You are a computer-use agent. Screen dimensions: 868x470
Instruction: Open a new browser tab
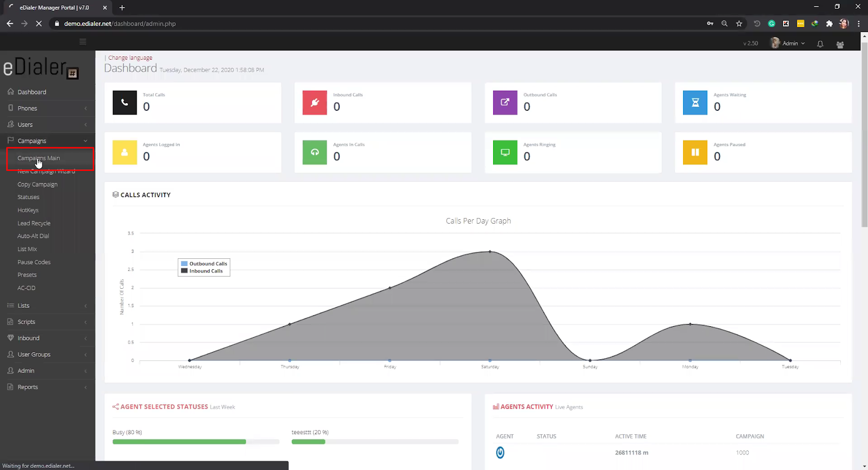point(122,8)
